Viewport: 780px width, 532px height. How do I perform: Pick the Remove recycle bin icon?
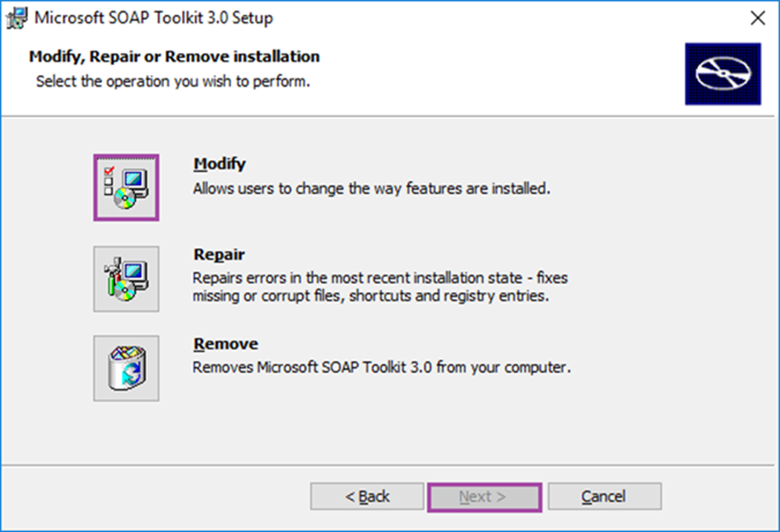126,369
